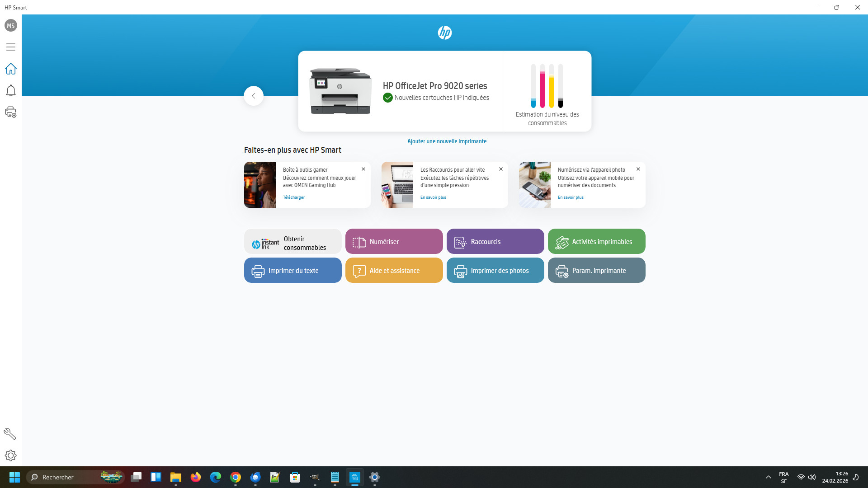Go to Home in sidebar
Image resolution: width=868 pixels, height=488 pixels.
pyautogui.click(x=11, y=69)
